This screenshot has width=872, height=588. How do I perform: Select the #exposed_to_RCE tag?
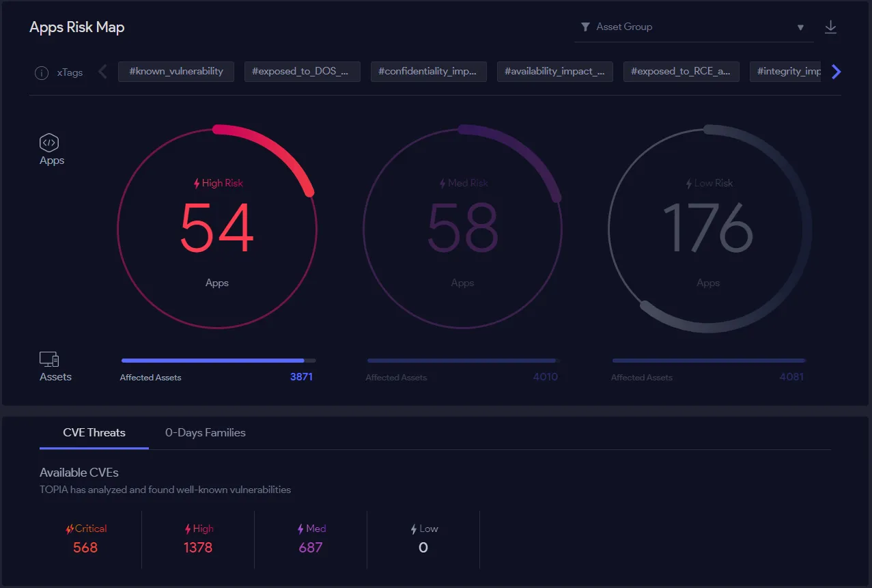(681, 72)
